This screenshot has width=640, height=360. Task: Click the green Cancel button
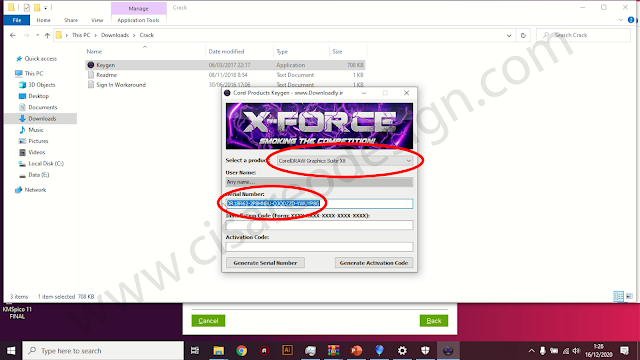click(208, 321)
